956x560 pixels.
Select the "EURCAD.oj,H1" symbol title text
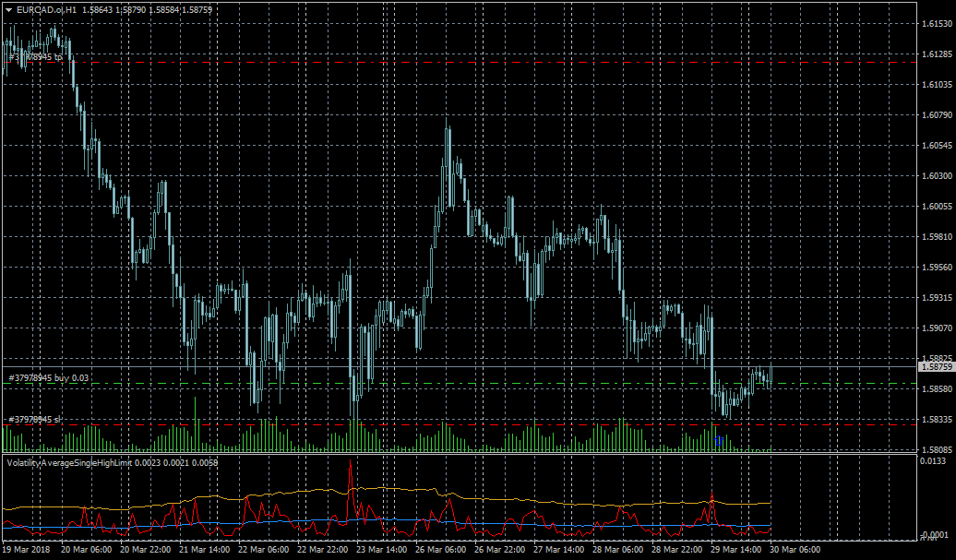[x=47, y=10]
